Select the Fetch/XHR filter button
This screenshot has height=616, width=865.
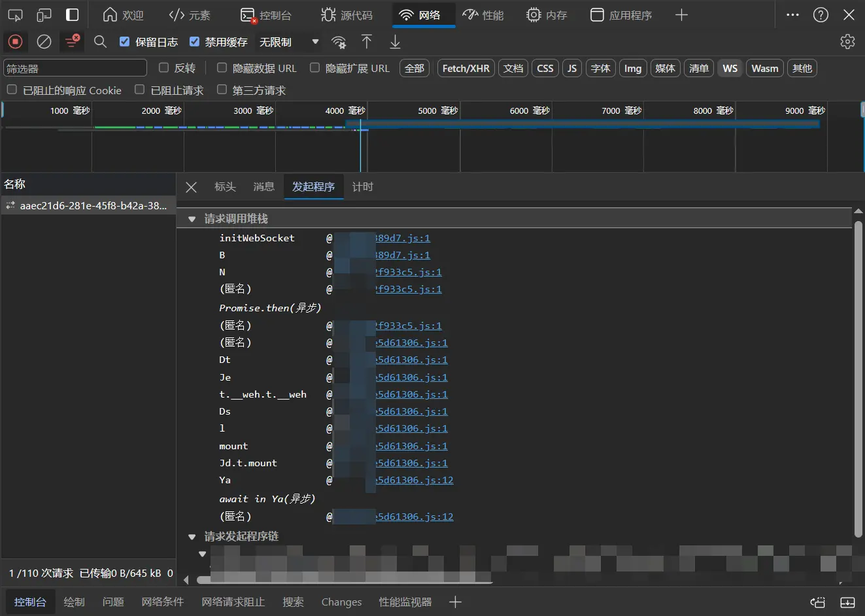pos(466,68)
